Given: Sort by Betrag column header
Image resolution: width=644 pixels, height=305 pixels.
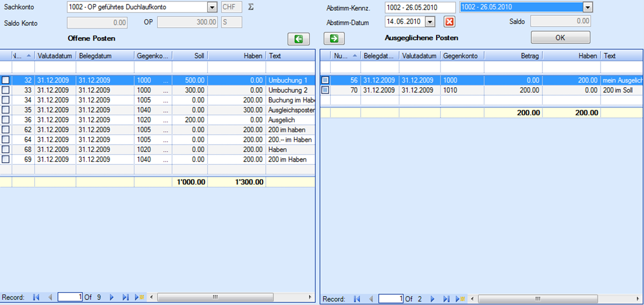Looking at the screenshot, I should point(513,56).
